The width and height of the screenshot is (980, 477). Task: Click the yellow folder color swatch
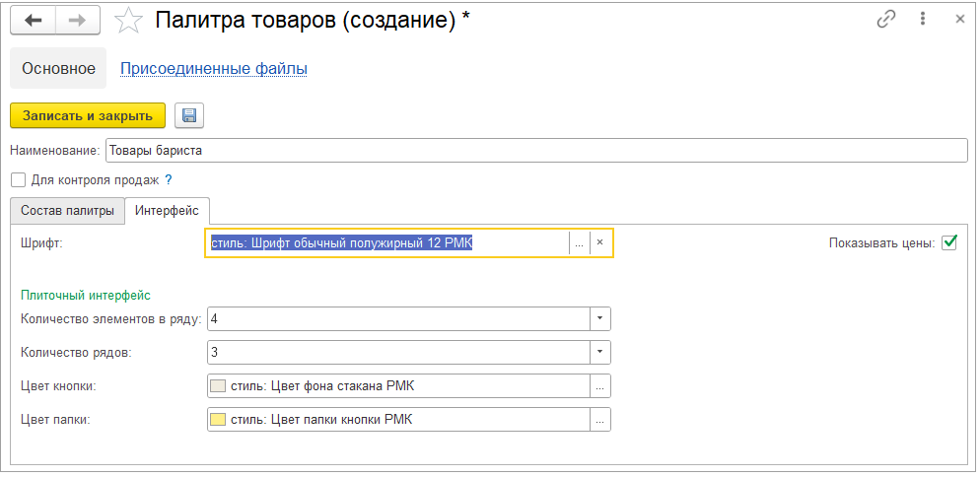(219, 419)
